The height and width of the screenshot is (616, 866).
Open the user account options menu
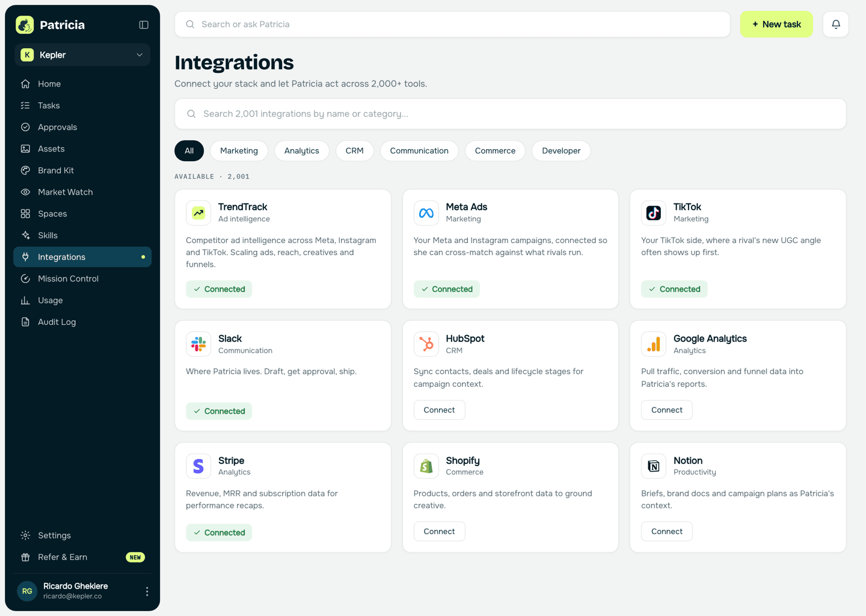tap(147, 591)
